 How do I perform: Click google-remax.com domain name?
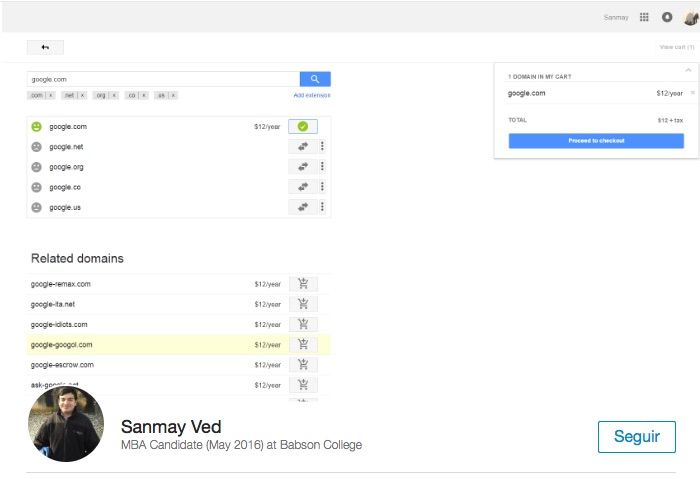click(x=61, y=284)
